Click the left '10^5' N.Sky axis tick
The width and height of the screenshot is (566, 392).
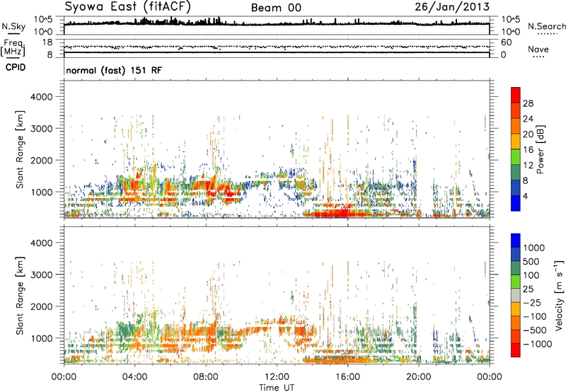pyautogui.click(x=43, y=19)
